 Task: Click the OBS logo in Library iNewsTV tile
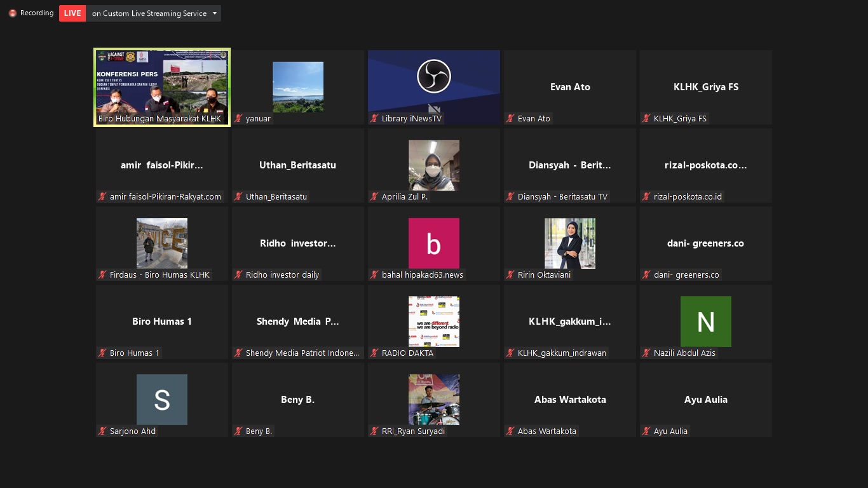[434, 76]
